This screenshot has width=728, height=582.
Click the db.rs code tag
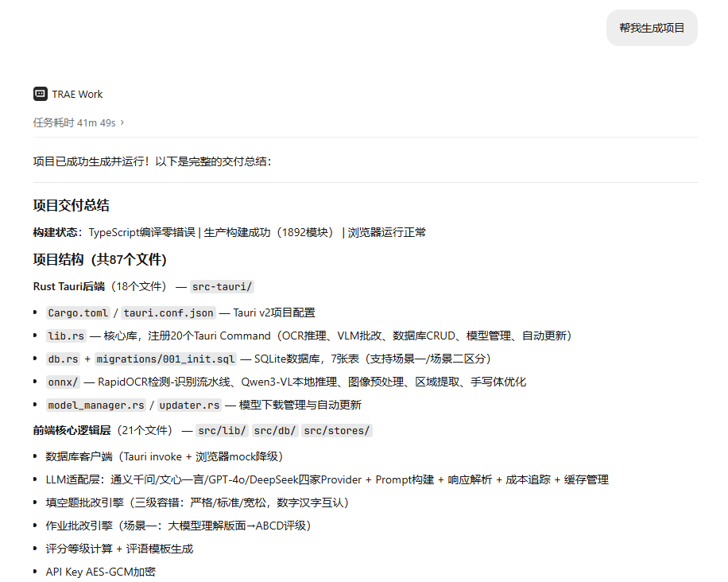(x=63, y=359)
